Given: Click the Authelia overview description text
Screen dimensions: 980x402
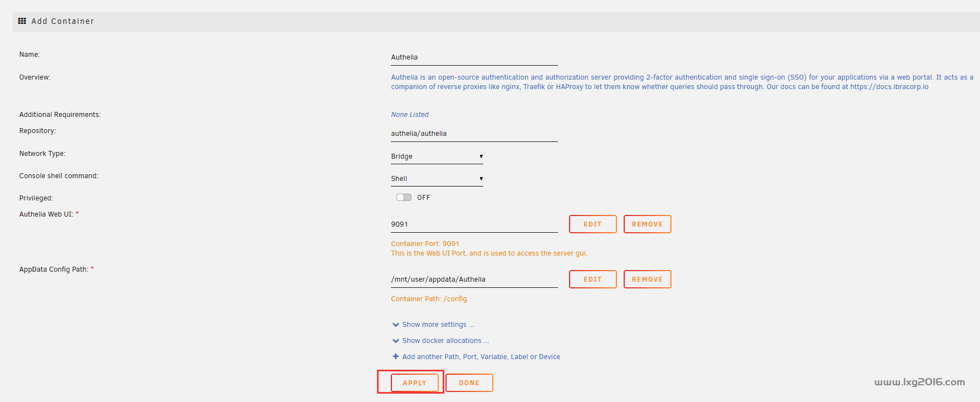Looking at the screenshot, I should tap(682, 82).
